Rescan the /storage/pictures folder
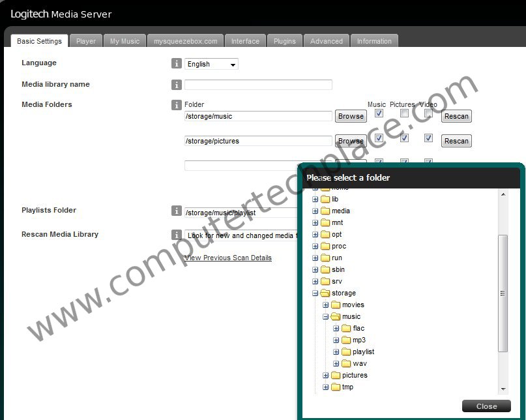 click(x=456, y=141)
